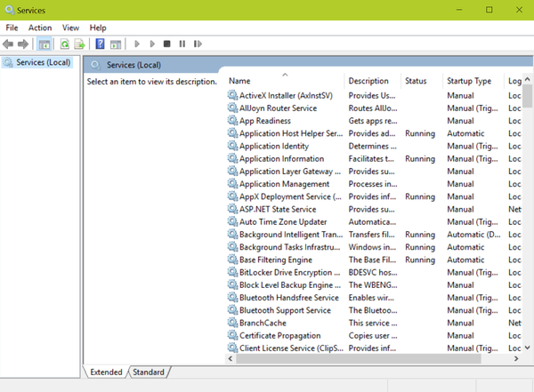Switch to the Extended tab
This screenshot has width=534, height=392.
click(106, 372)
